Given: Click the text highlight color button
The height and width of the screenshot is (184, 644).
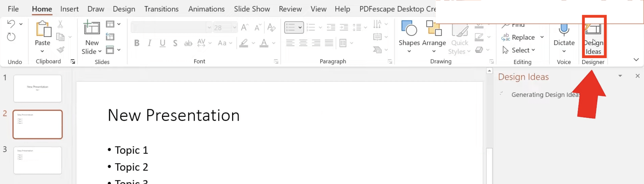Looking at the screenshot, I should [244, 43].
